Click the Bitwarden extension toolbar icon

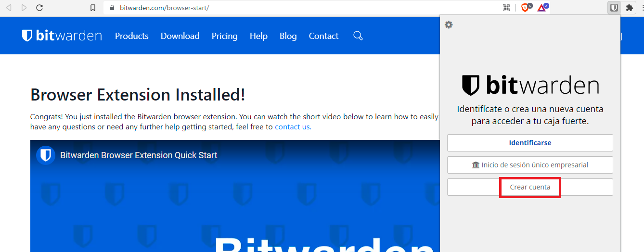[614, 8]
